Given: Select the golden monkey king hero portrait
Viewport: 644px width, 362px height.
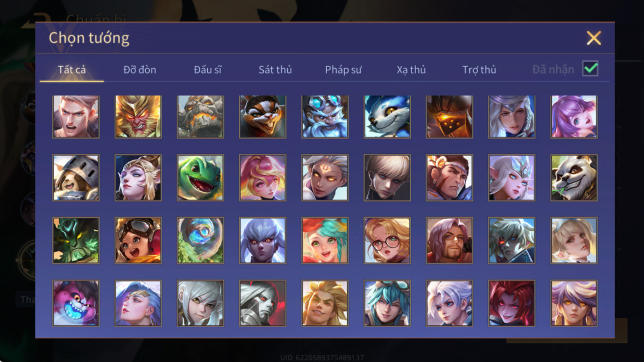Looking at the screenshot, I should (138, 117).
